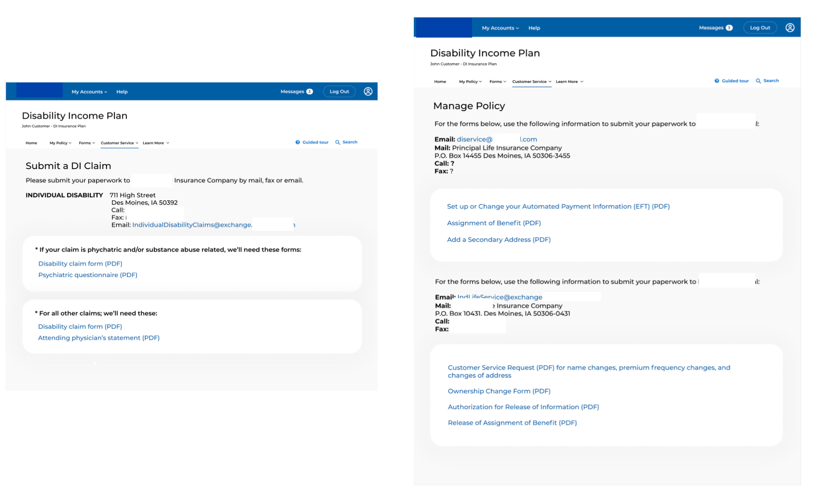The image size is (815, 504).
Task: Open Add a Secondary Address (PDF)
Action: coord(499,239)
